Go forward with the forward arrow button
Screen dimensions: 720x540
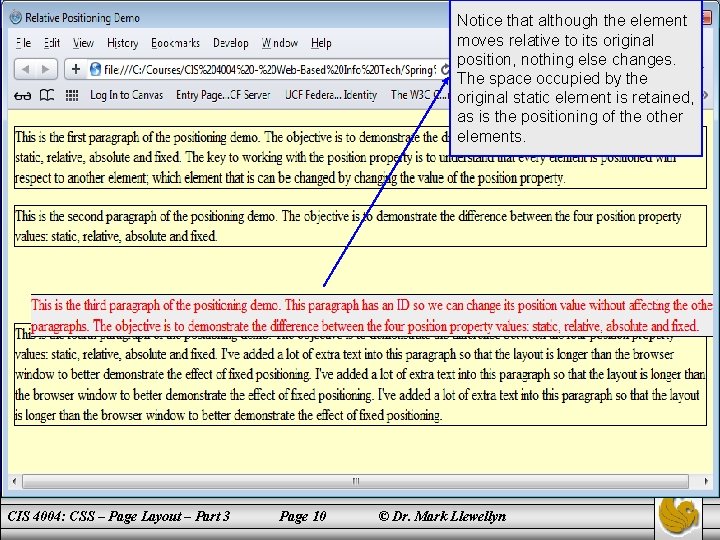(46, 69)
